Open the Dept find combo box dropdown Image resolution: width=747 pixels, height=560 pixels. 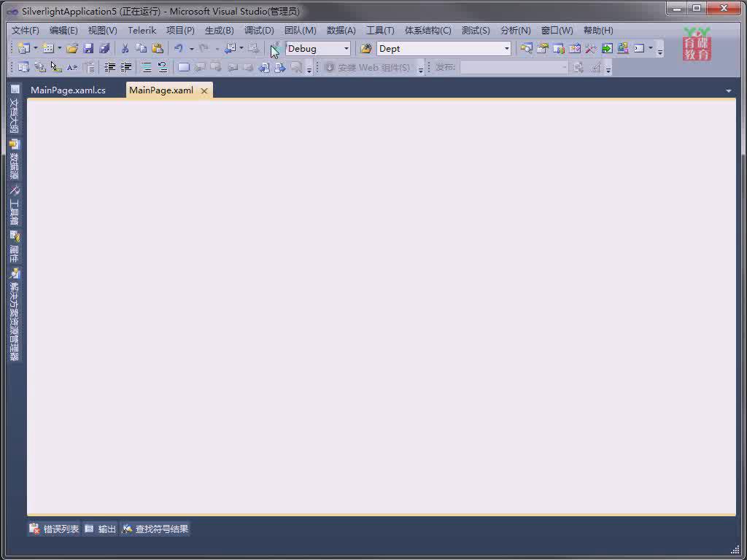click(506, 49)
